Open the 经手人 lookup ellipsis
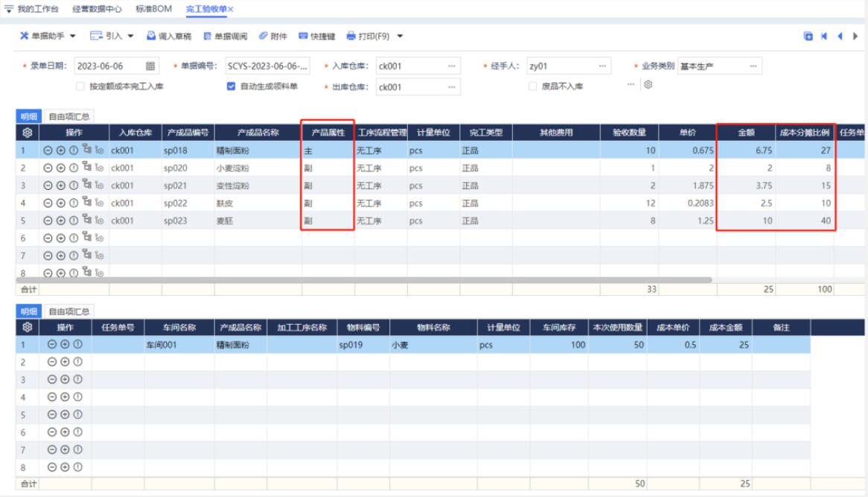This screenshot has height=497, width=868. click(602, 66)
